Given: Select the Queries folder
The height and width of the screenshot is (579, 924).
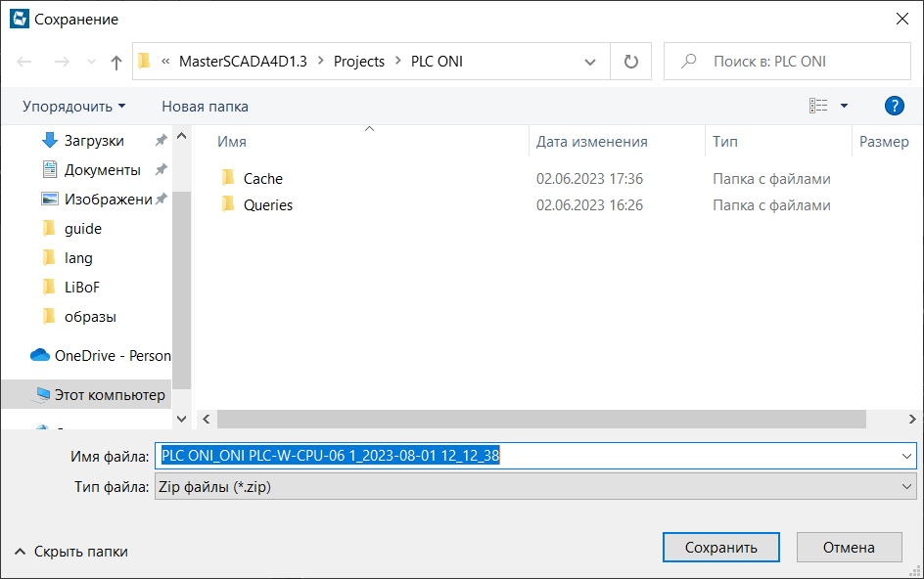Looking at the screenshot, I should (x=268, y=205).
